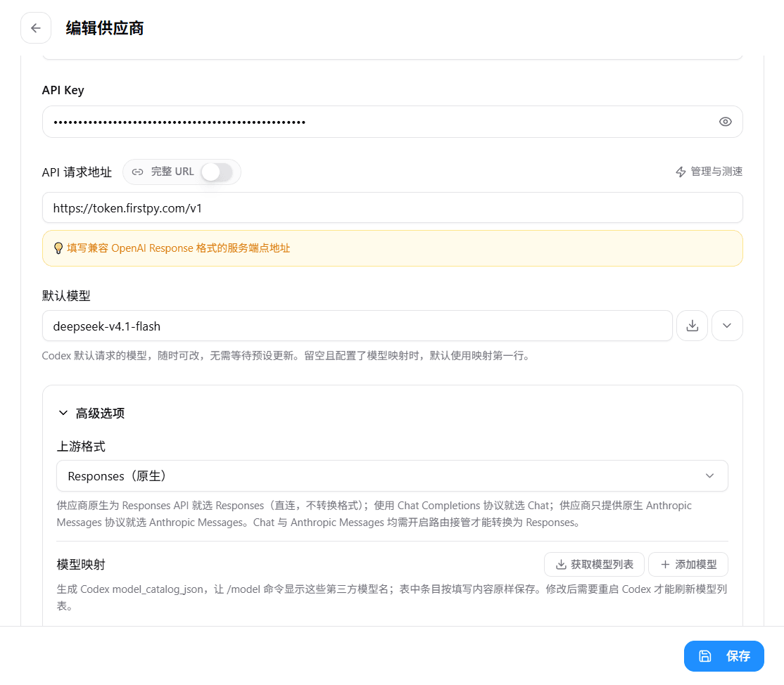
Task: Collapse the 高级选项 section
Action: (91, 414)
